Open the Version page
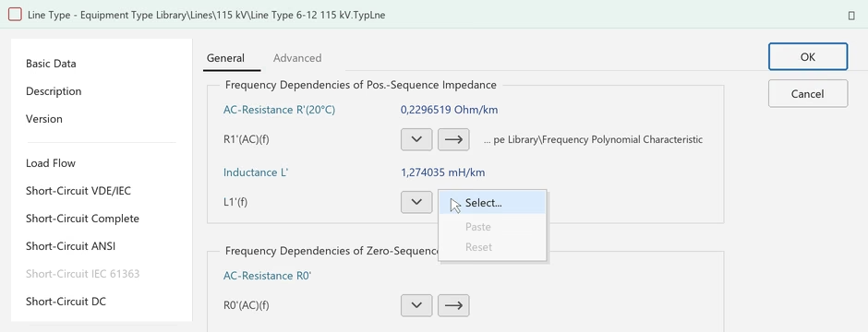This screenshot has width=868, height=332. tap(43, 119)
